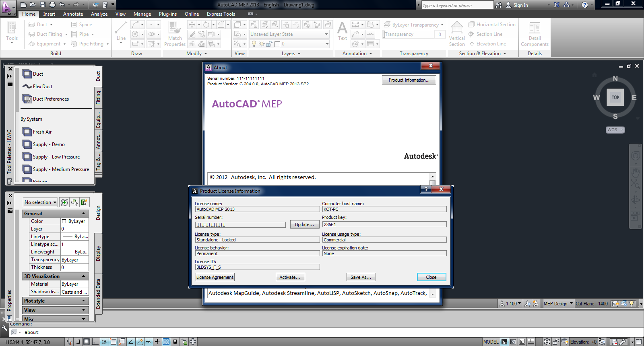Click the Isolate Objects lightbulb icon
Image resolution: width=644 pixels, height=346 pixels.
point(632,303)
